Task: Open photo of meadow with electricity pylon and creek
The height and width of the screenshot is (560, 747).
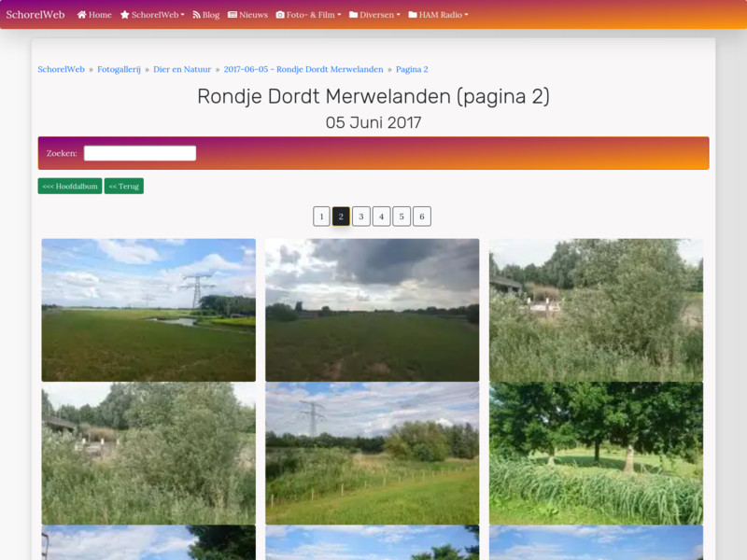Action: 148,310
